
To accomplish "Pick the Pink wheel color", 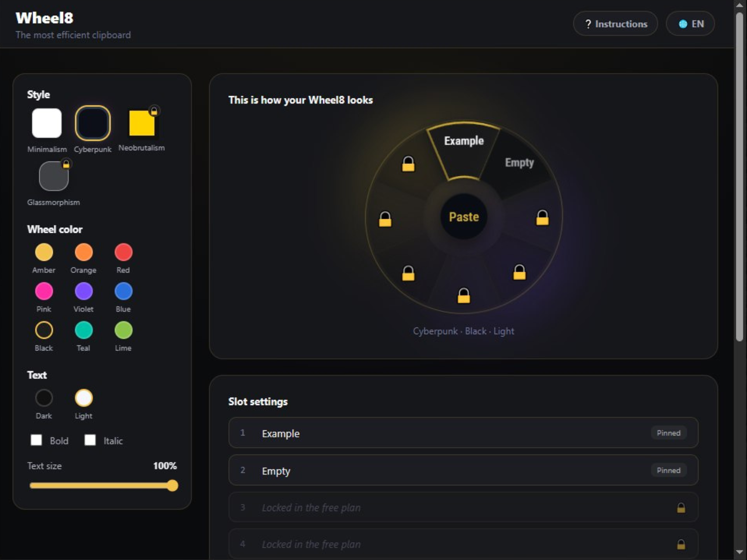I will 44,291.
